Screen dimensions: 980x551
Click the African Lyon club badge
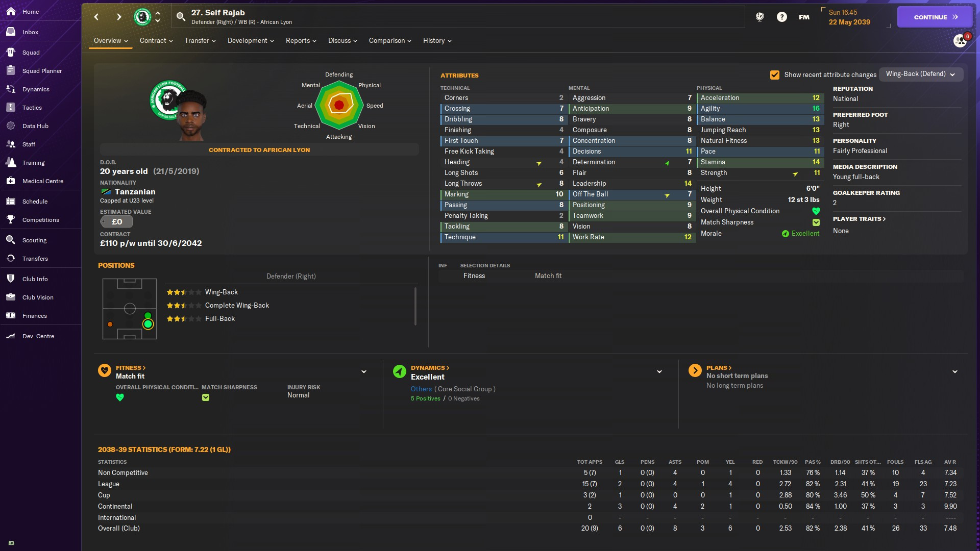[142, 17]
